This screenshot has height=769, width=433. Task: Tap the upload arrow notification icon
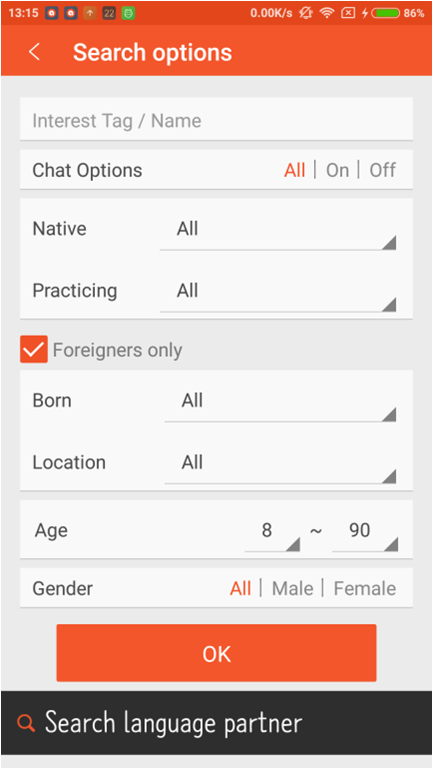[90, 13]
